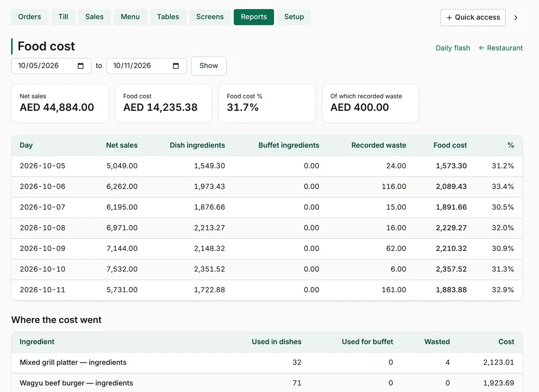
Task: Open calendar picker on start date 10/05/2026
Action: point(81,66)
